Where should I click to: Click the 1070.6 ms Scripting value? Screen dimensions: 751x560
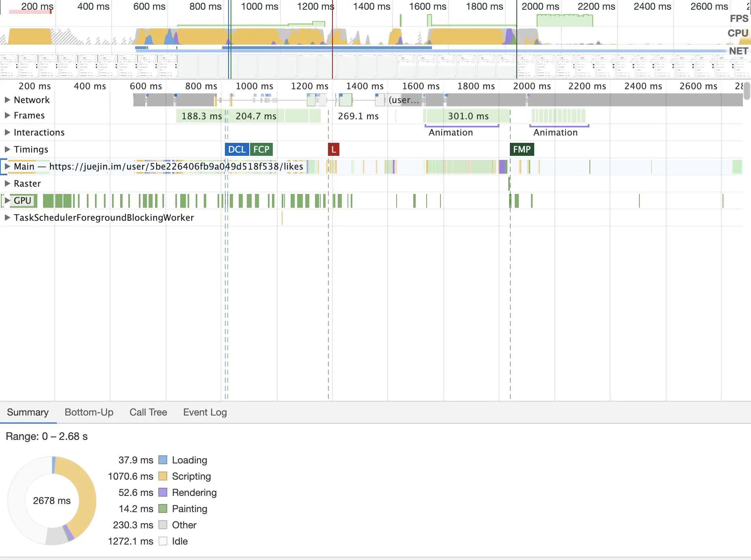[x=131, y=476]
